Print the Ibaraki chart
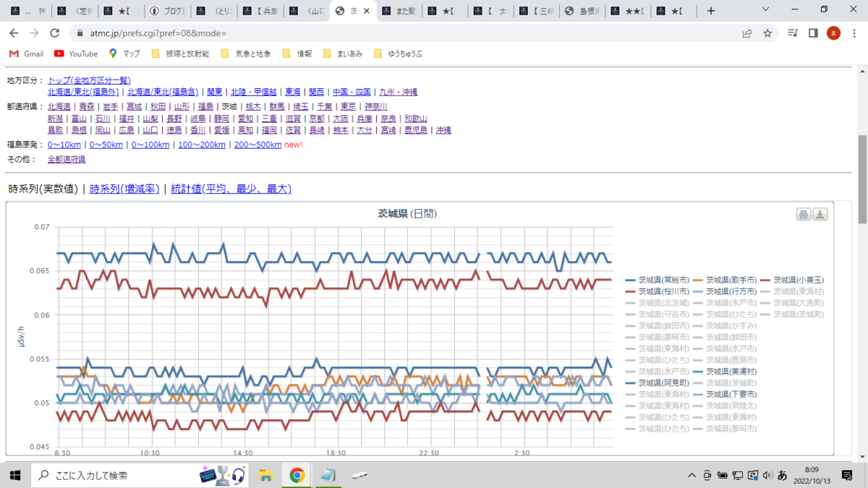868x488 pixels. [x=804, y=215]
